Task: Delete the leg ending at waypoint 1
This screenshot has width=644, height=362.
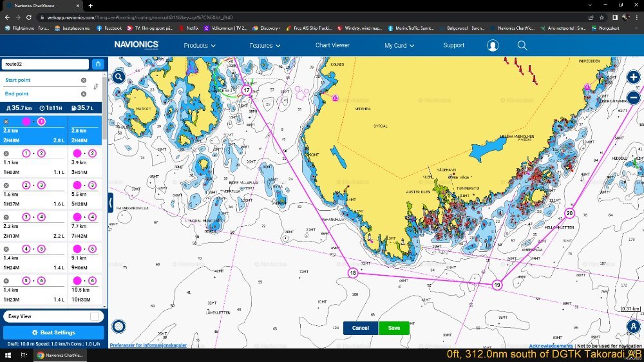Action: (x=6, y=122)
